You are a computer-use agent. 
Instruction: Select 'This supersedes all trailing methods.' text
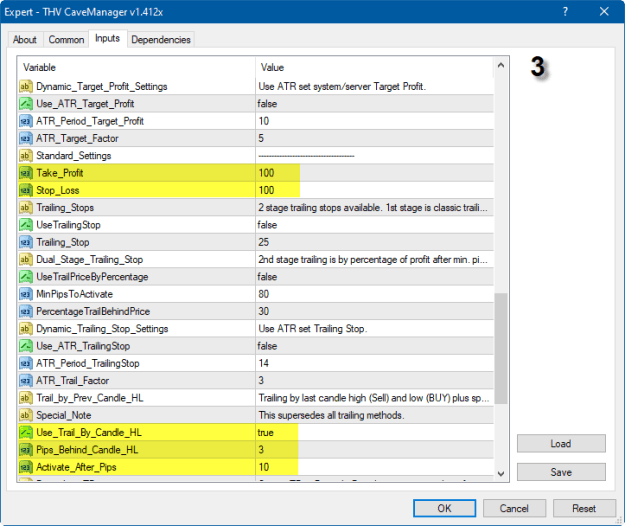coord(331,415)
